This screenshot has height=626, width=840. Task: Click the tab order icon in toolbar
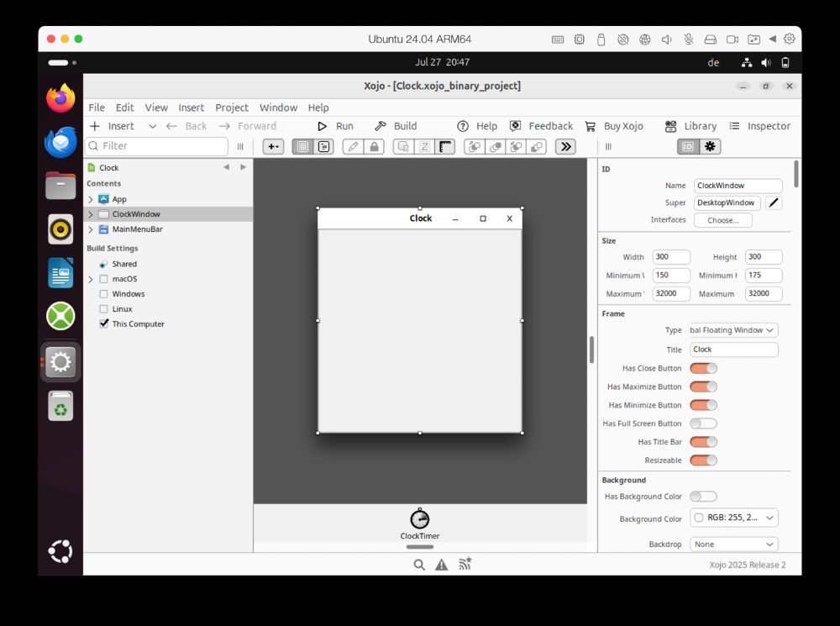point(424,146)
